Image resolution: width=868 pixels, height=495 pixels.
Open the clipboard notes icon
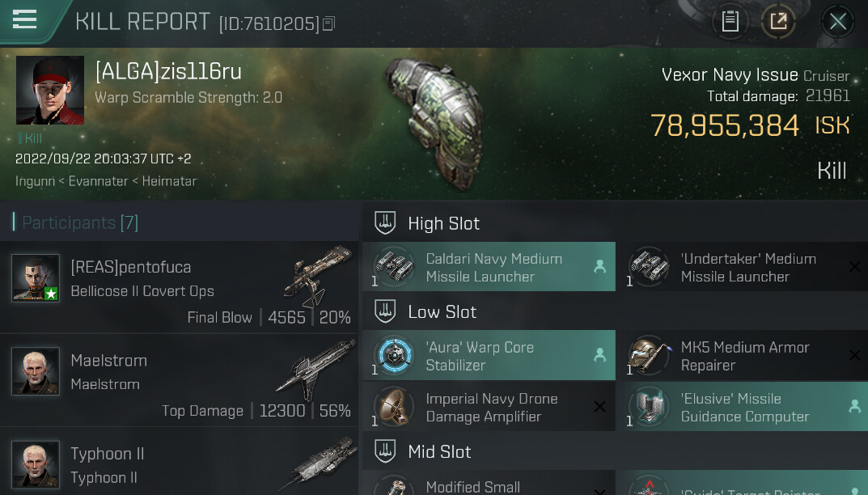[x=730, y=22]
